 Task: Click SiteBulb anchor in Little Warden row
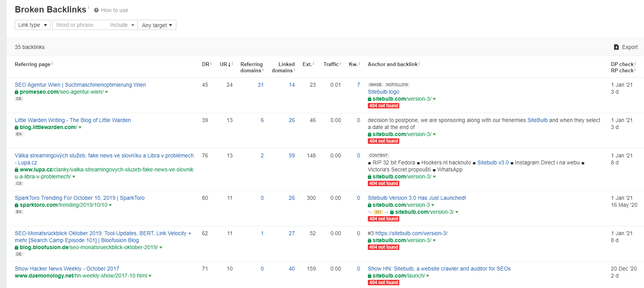click(538, 120)
